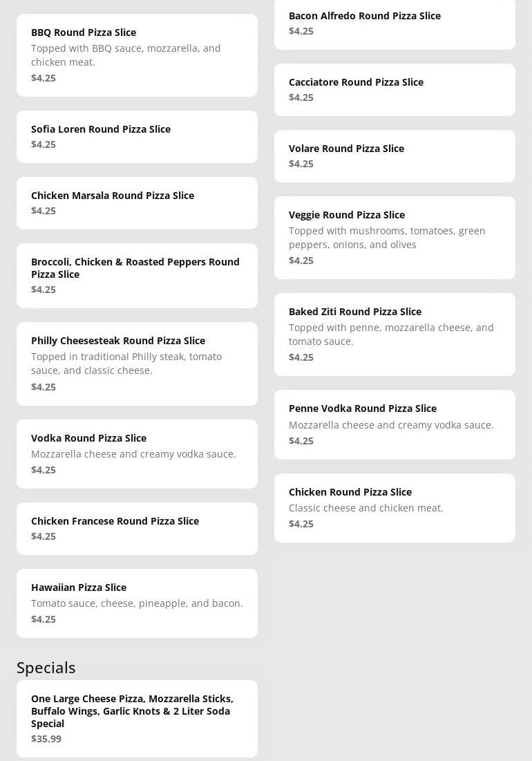
Task: Choose the Penne Vodka Round Pizza Slice
Action: pos(395,424)
